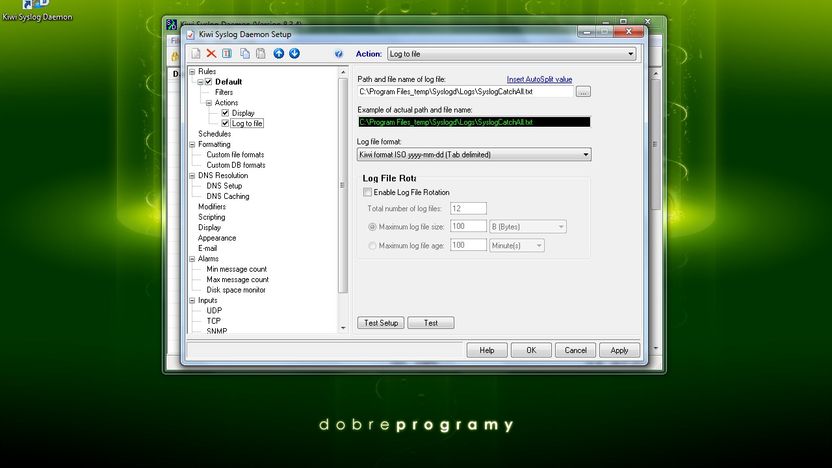Open Kiwi Syslog Daemon desktop shortcut
This screenshot has width=832, height=468.
pos(37,11)
